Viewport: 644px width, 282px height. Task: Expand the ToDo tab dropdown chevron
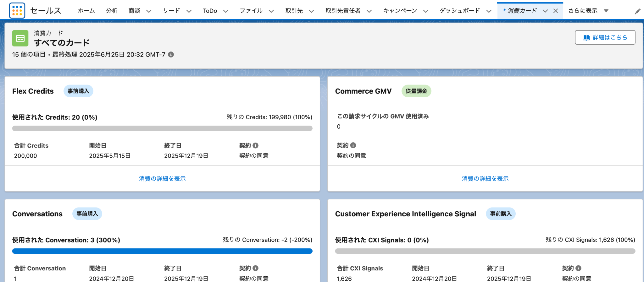[x=225, y=11]
